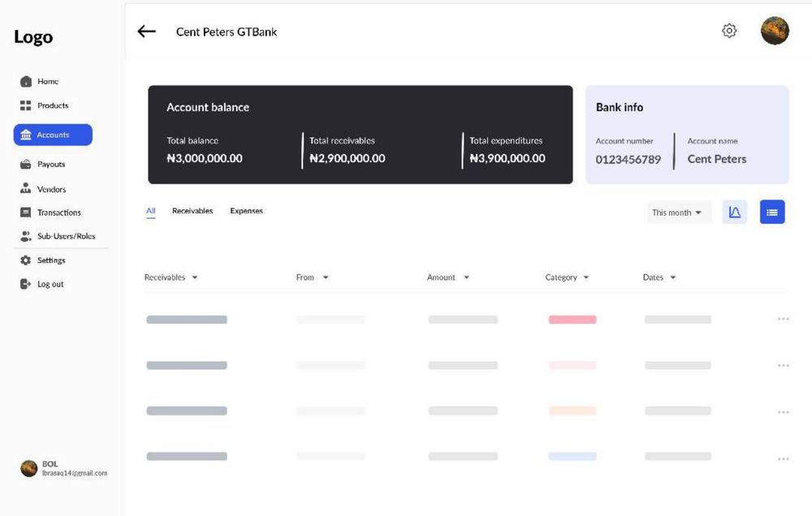Click the back arrow icon
Screen dimensions: 812x516
(146, 32)
